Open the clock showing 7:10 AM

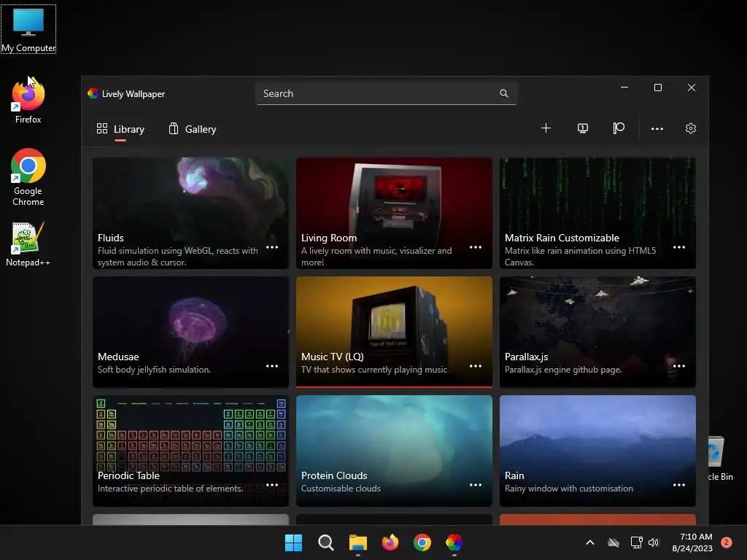692,542
